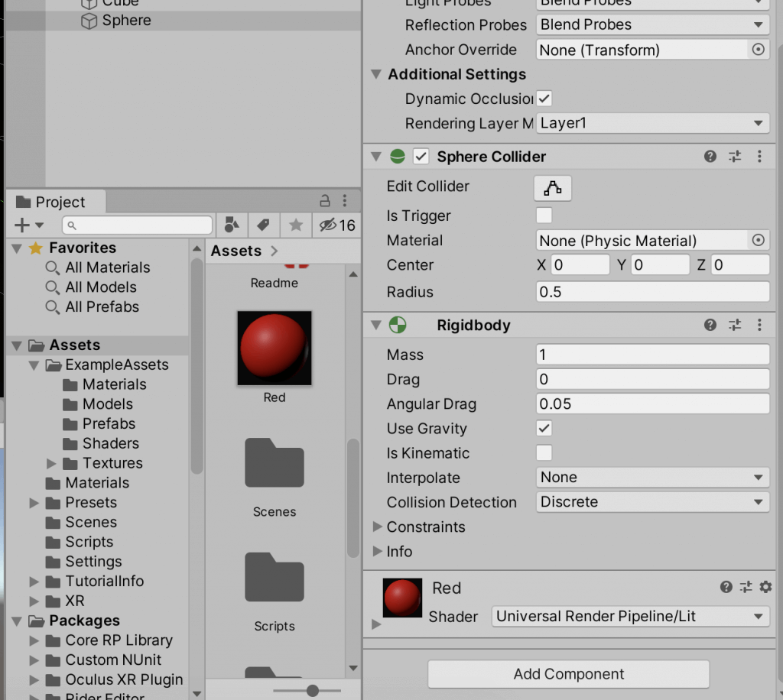Screen dimensions: 783x700
Task: Select the Red material thumbnail
Action: click(x=274, y=348)
